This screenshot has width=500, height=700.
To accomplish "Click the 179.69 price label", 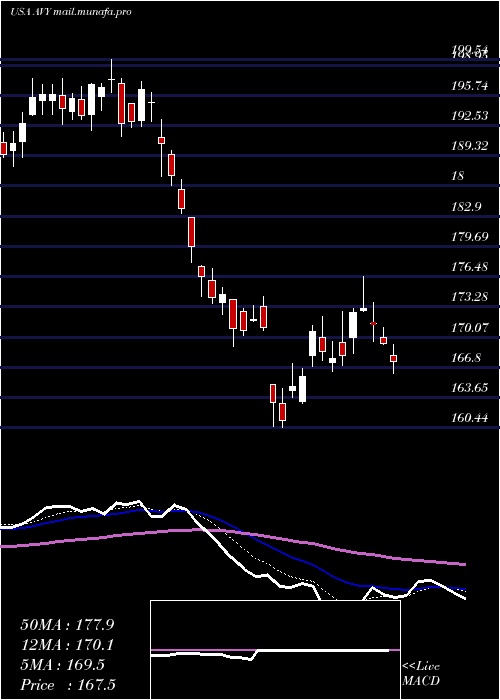I will pos(469,237).
